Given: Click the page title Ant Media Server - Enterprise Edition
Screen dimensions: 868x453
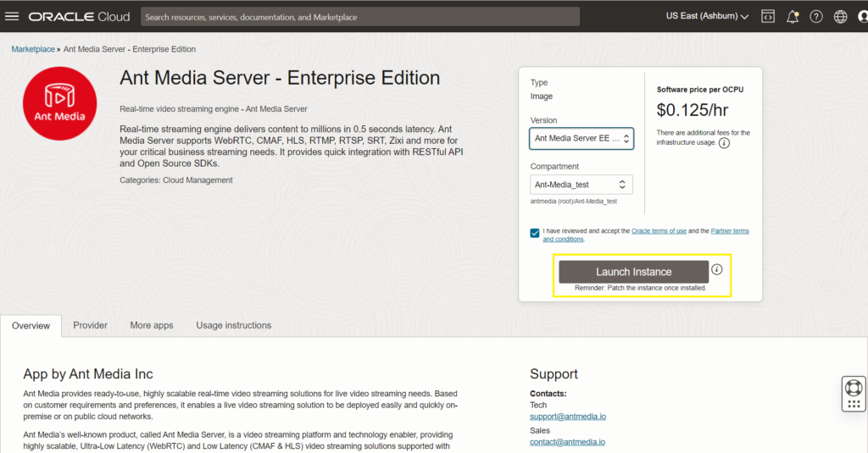Looking at the screenshot, I should pyautogui.click(x=280, y=78).
